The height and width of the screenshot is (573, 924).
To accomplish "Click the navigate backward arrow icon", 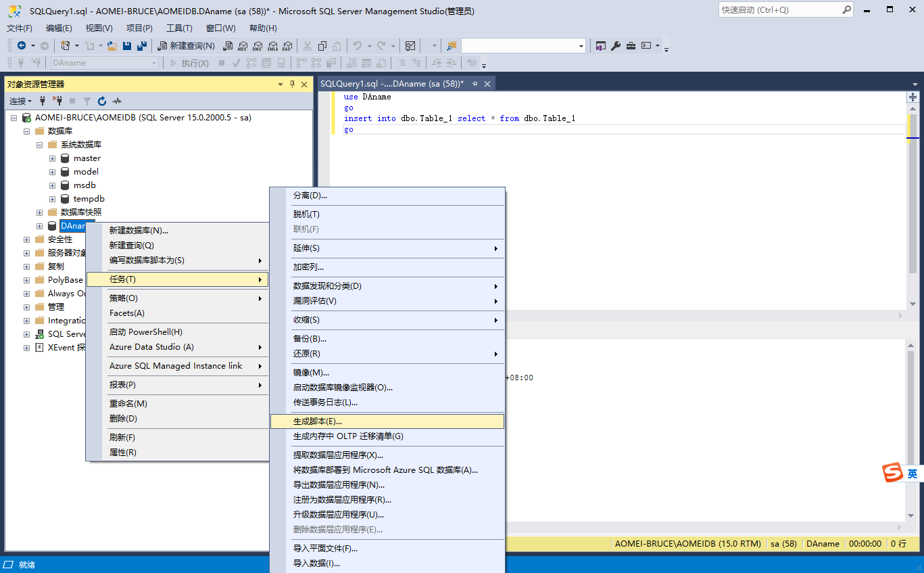I will pyautogui.click(x=22, y=46).
